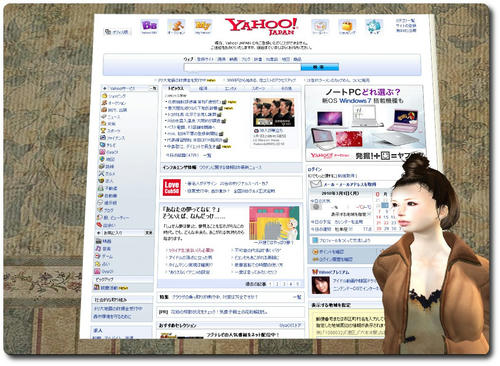
Task: Expand the お気に入り sidebar header
Action: pyautogui.click(x=99, y=233)
